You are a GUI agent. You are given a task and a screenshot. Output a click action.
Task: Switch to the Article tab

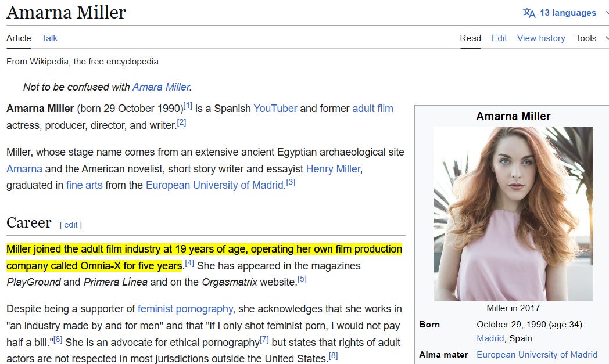tap(19, 38)
